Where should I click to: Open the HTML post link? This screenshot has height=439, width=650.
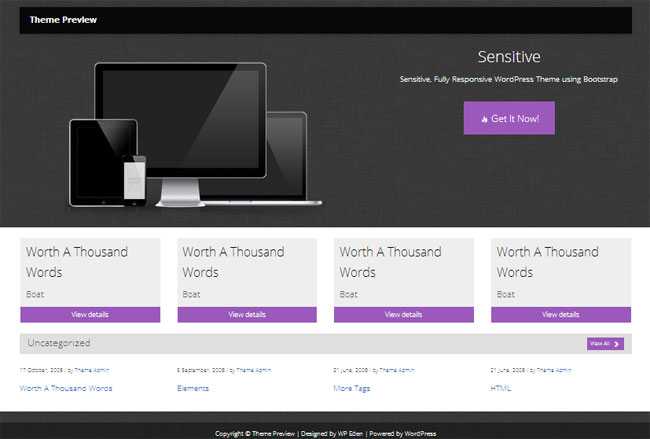(501, 388)
